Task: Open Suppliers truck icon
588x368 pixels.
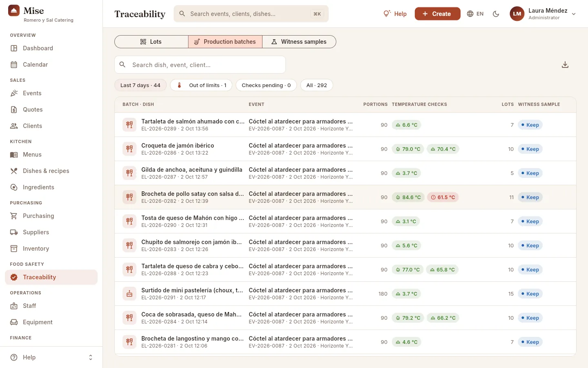Action: [14, 232]
